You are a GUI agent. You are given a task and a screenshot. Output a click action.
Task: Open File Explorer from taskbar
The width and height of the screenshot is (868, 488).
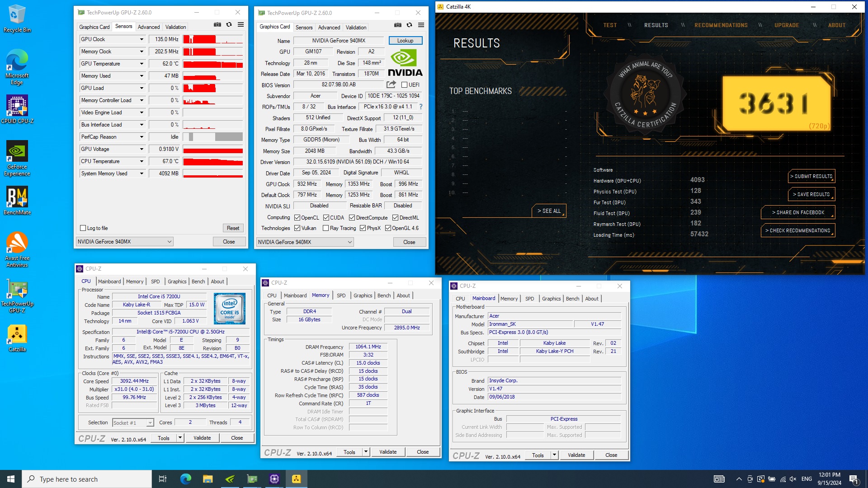pos(208,479)
